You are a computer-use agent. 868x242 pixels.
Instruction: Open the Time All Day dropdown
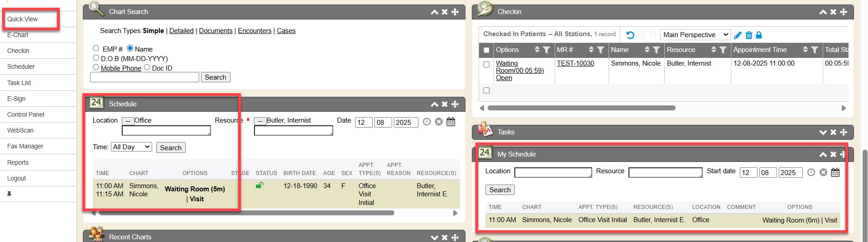coord(131,147)
